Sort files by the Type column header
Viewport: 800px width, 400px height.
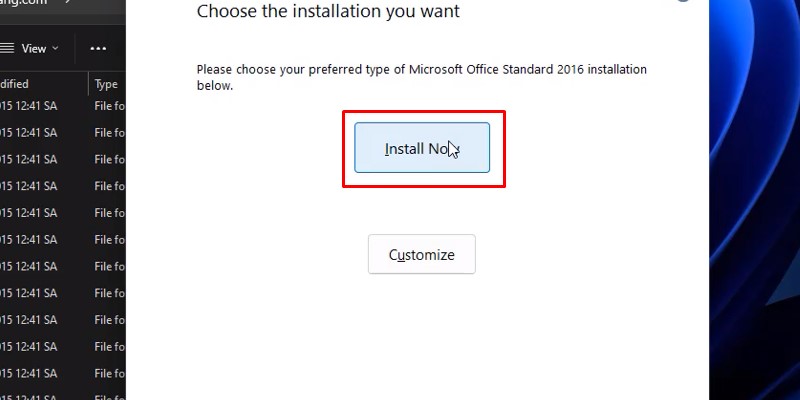106,84
